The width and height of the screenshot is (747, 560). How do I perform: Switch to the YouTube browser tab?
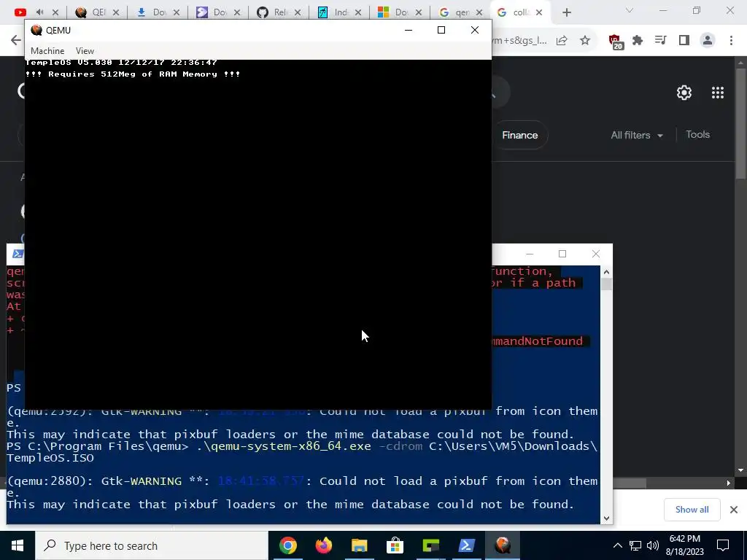point(20,12)
